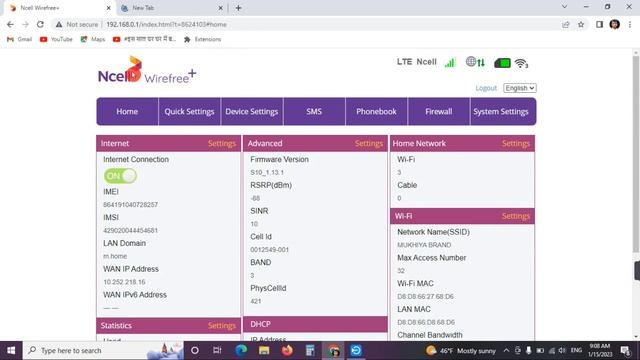Select firmware version S10_1.13.1
This screenshot has height=360, width=640.
(267, 172)
